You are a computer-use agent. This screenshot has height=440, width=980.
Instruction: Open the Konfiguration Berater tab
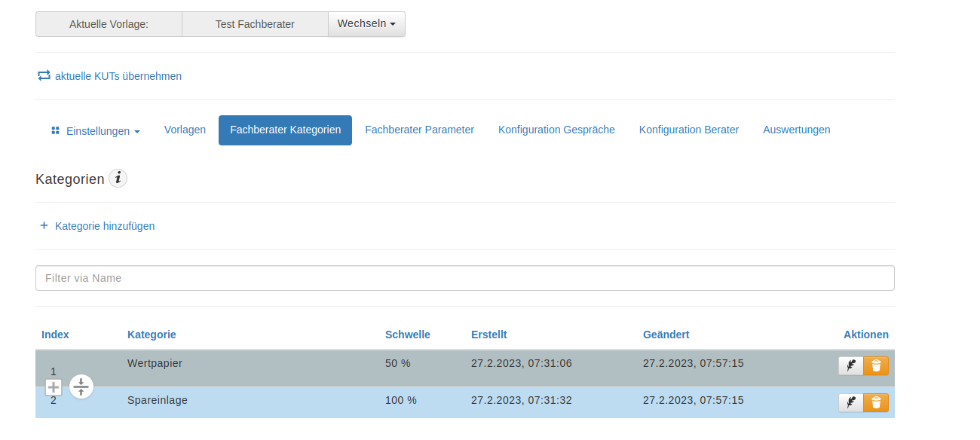click(689, 130)
